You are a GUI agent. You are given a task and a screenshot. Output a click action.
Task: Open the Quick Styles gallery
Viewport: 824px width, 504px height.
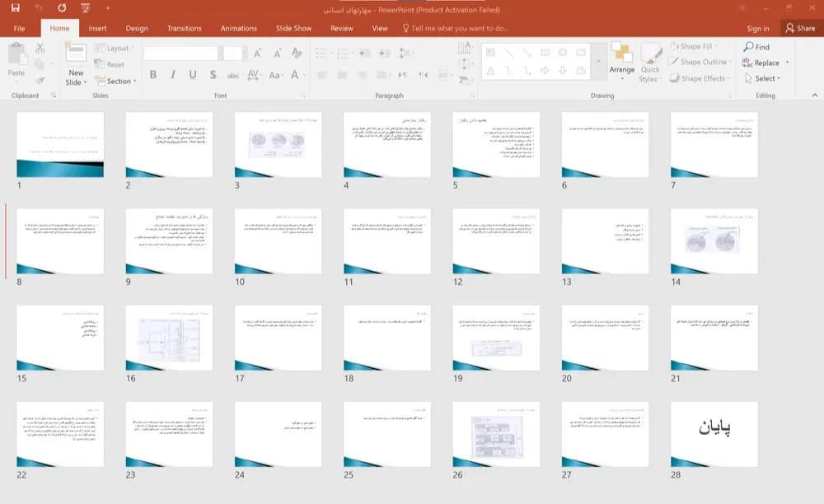point(650,62)
